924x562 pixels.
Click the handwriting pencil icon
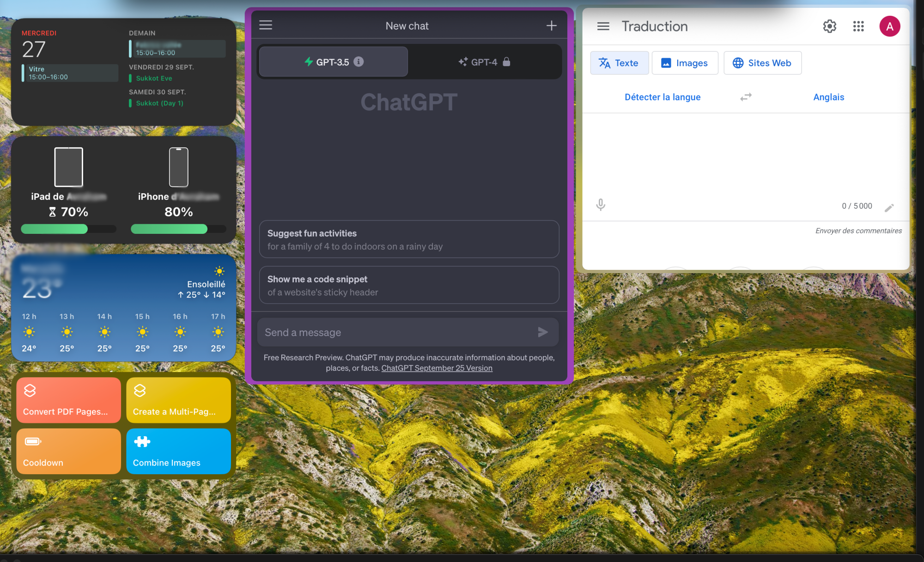(x=889, y=208)
